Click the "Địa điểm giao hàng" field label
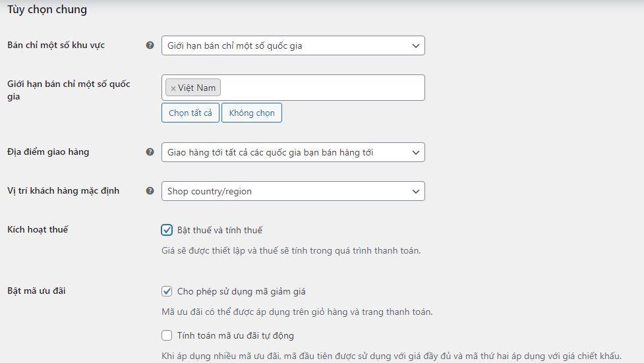Screen dimensions: 644x363 coord(48,152)
